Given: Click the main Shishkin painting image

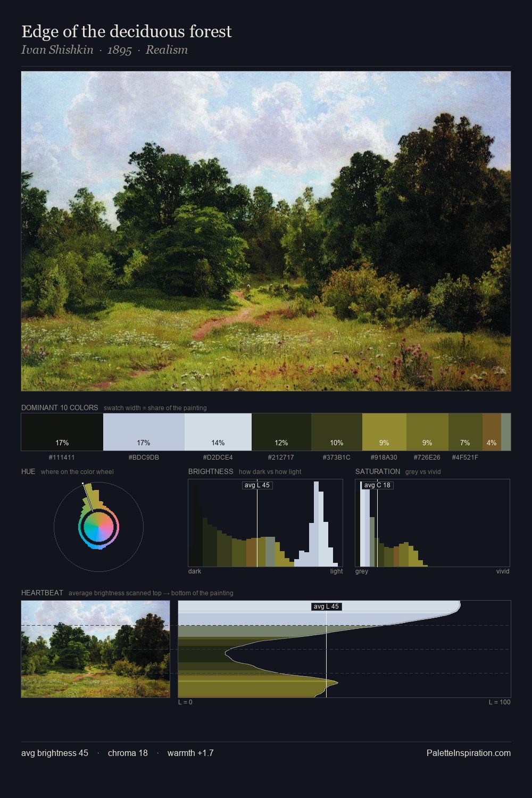Looking at the screenshot, I should [266, 231].
